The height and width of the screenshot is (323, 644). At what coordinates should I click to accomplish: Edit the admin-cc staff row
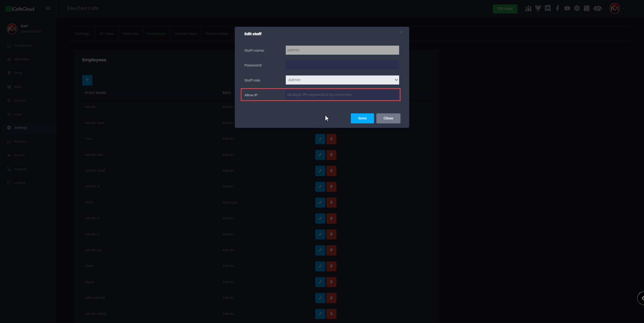pos(320,250)
